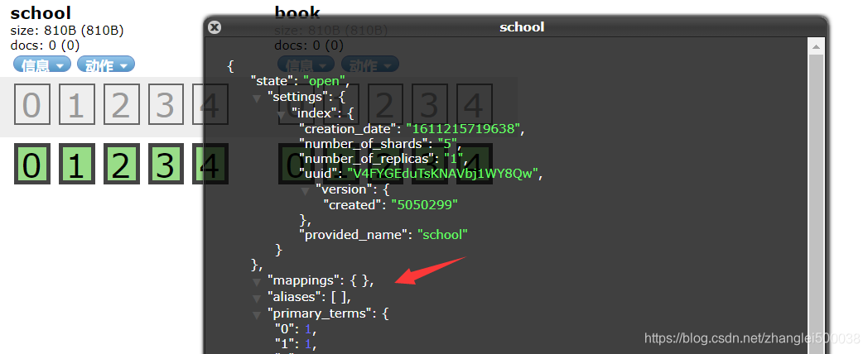Toggle the "mappings" node triangle
The height and width of the screenshot is (354, 868).
point(257,282)
